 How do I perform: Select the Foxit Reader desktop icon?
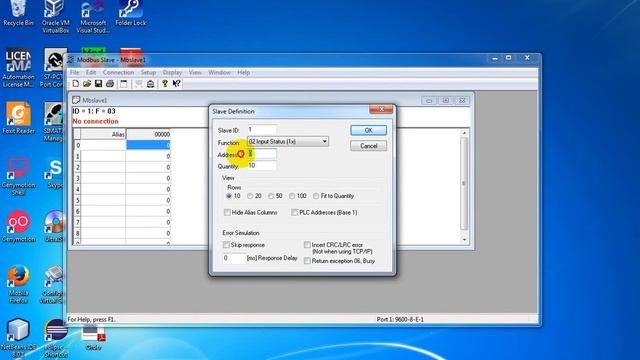18,118
